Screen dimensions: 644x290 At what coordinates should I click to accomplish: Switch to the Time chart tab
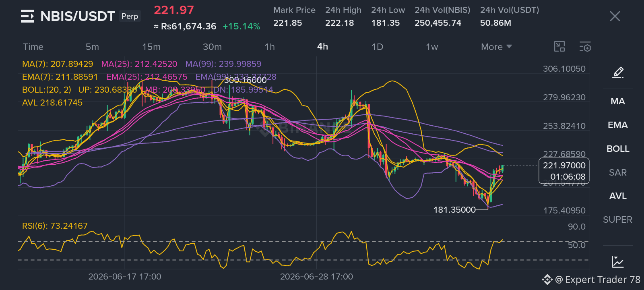(33, 47)
